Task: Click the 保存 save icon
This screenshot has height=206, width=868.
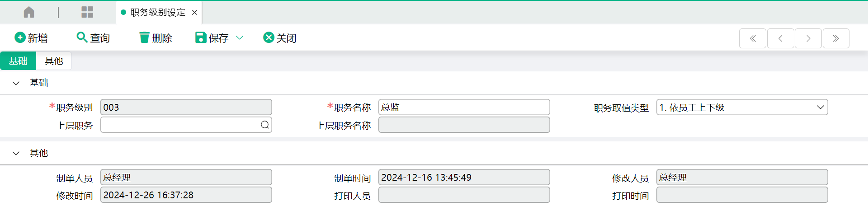Action: (x=201, y=37)
